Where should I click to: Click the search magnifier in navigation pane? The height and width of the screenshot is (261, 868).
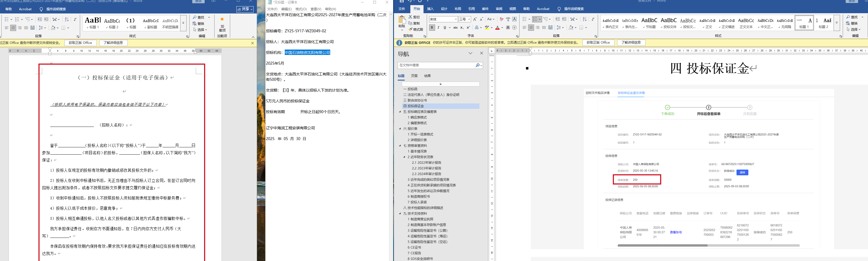pos(478,65)
